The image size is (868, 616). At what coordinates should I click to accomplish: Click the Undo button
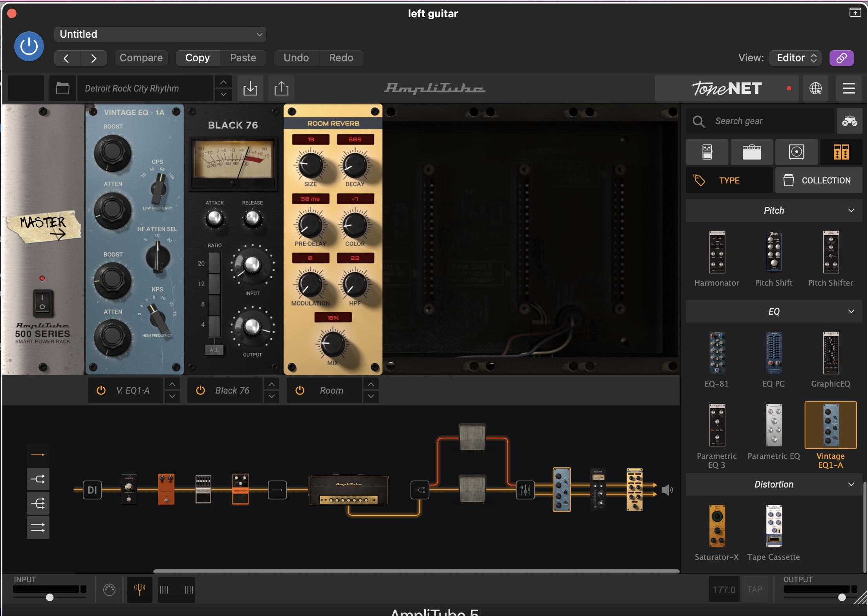click(296, 58)
